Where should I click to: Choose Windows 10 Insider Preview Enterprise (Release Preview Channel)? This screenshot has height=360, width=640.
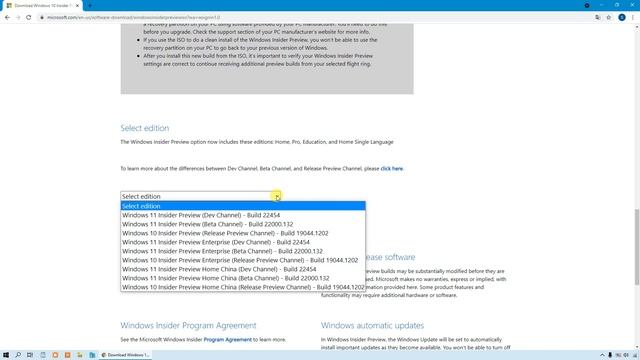point(243,260)
